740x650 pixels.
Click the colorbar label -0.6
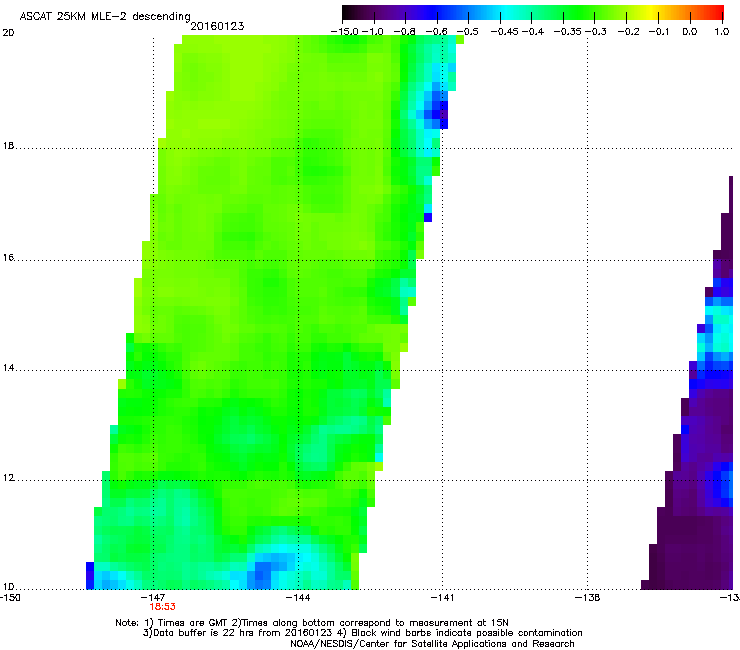coord(437,32)
